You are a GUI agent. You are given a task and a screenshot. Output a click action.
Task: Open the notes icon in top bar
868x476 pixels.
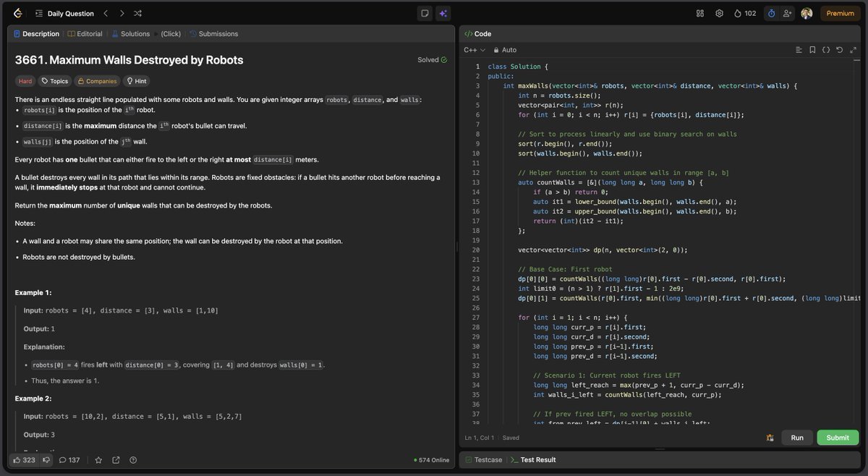[425, 13]
